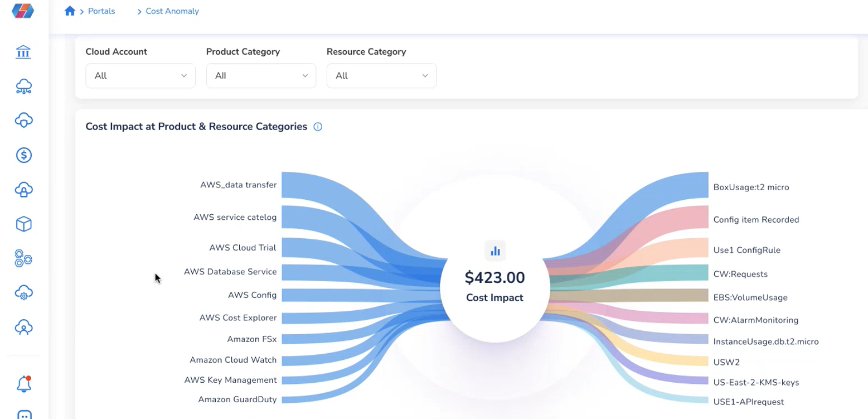Expand the Resource Category dropdown
Screen dimensions: 868x419
tap(381, 75)
